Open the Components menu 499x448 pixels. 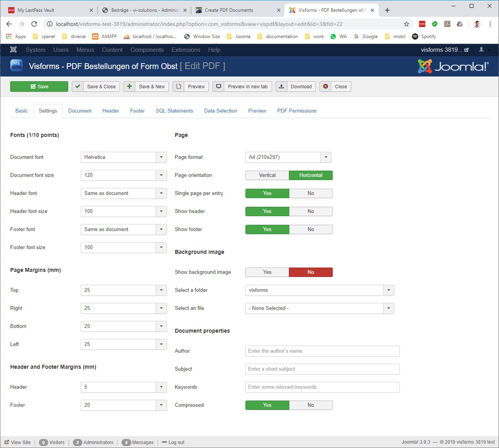tap(147, 50)
